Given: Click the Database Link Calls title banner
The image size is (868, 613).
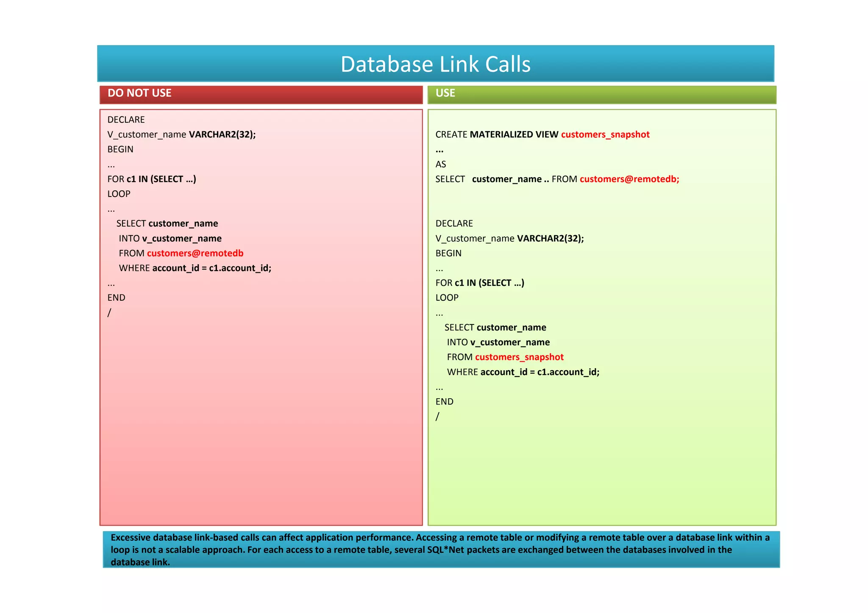Looking at the screenshot, I should click(x=435, y=64).
